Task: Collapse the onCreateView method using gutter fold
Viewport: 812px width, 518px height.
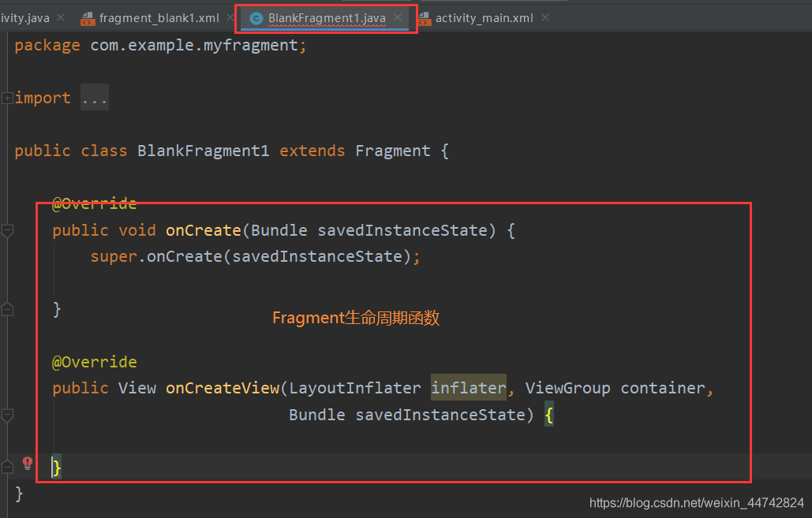Action: [x=7, y=415]
